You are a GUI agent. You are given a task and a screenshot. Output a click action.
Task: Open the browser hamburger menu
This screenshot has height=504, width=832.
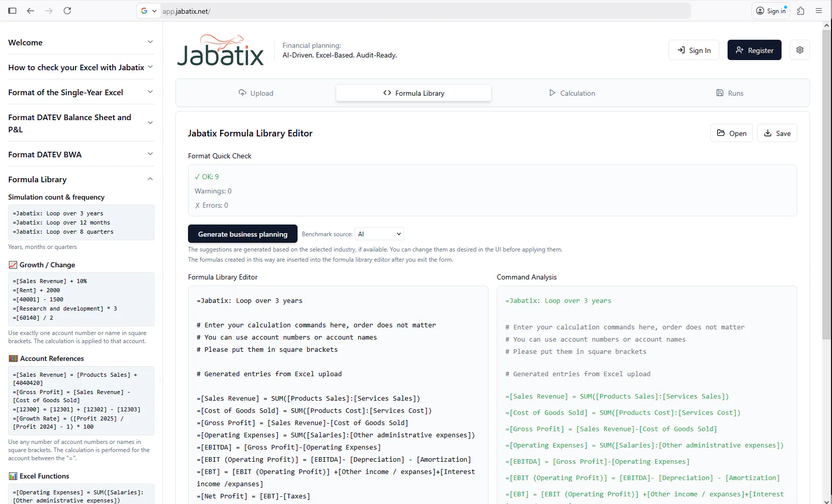pos(819,11)
